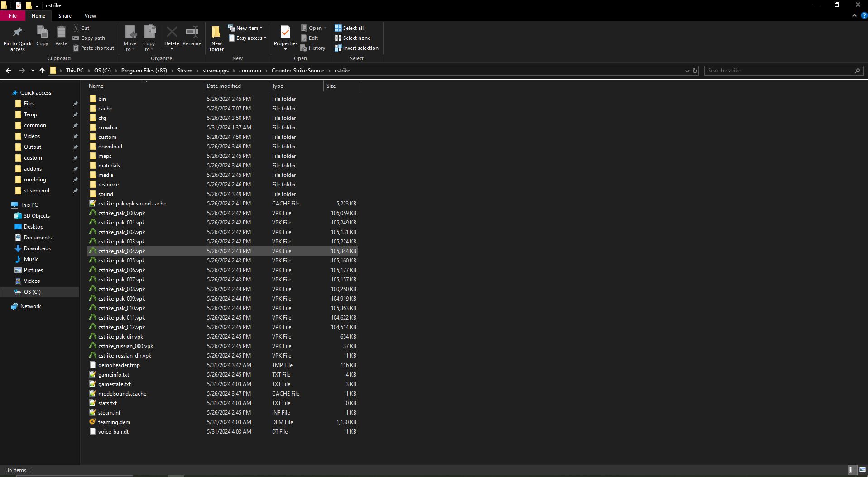
Task: Switch to the Home tab
Action: click(38, 16)
